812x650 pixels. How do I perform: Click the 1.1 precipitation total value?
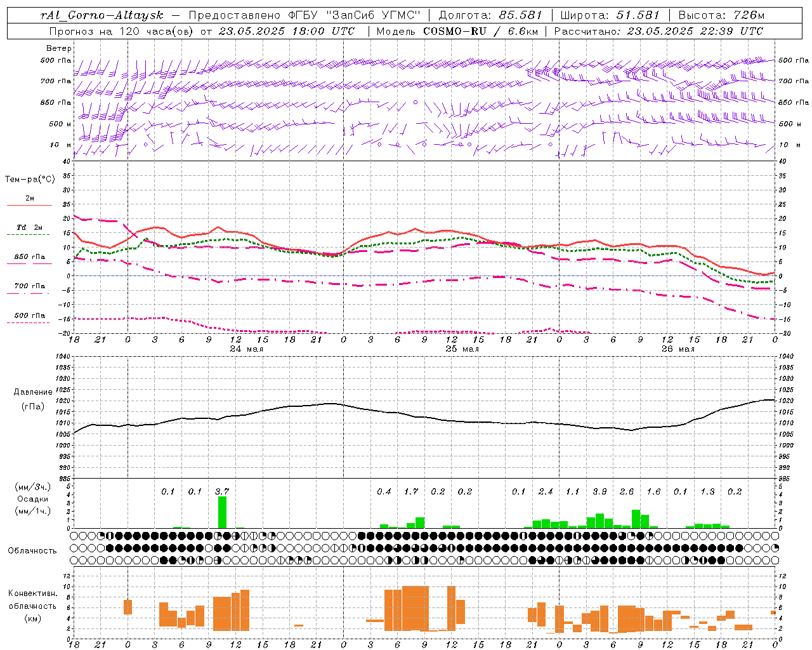point(573,491)
